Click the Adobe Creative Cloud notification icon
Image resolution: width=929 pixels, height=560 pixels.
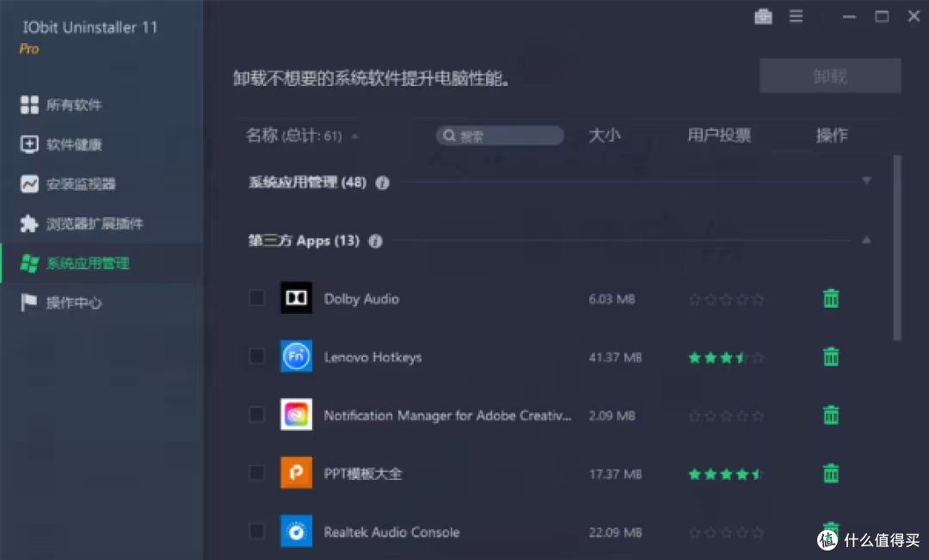[296, 415]
